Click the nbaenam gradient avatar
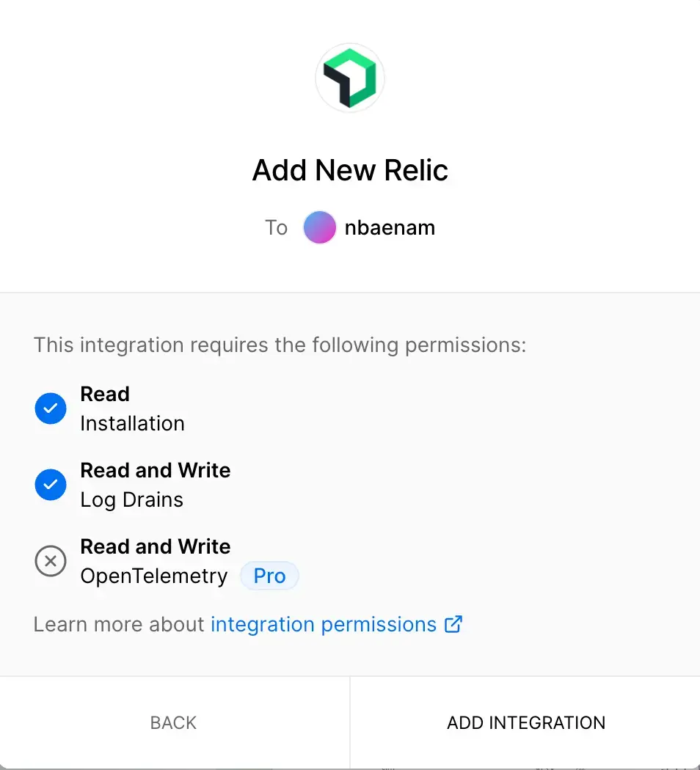Screen dimensions: 700x770 coord(320,227)
